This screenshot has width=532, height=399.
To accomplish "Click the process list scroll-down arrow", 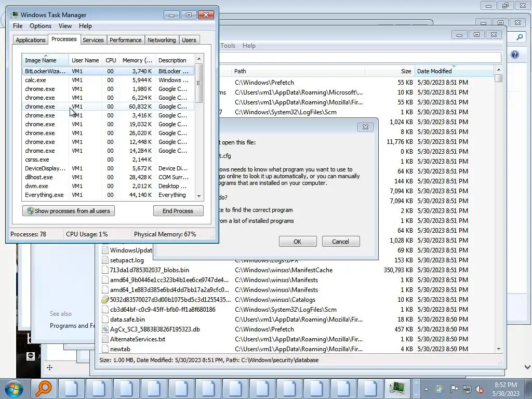I will click(x=199, y=196).
